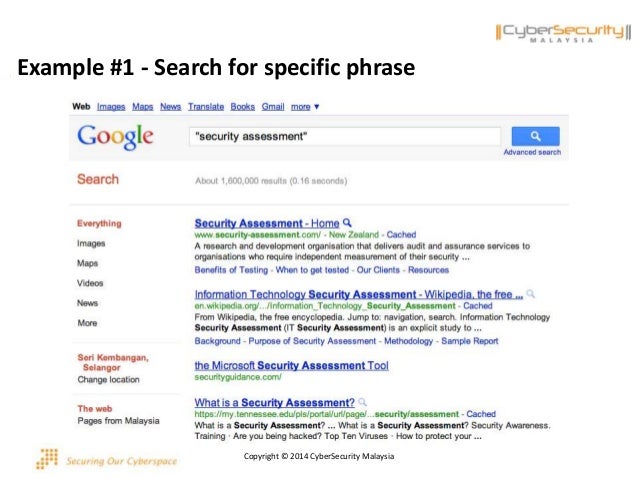This screenshot has height=479, width=638.
Task: Click preview magnifier beside the Wikipedia result
Action: pos(530,293)
